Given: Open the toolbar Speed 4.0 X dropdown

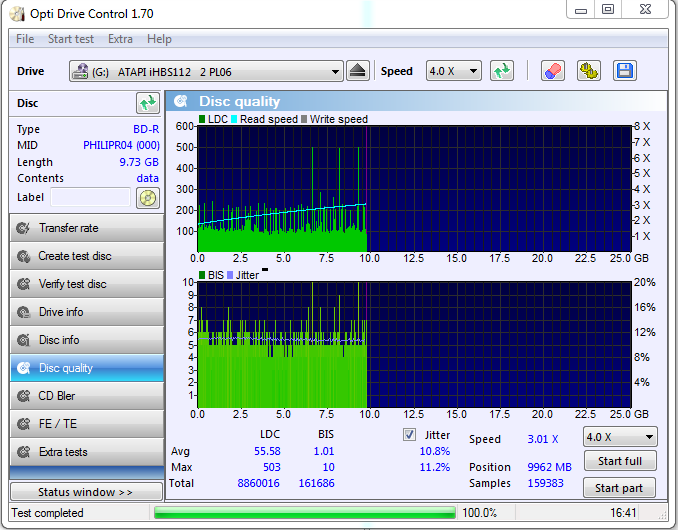Looking at the screenshot, I should click(454, 71).
